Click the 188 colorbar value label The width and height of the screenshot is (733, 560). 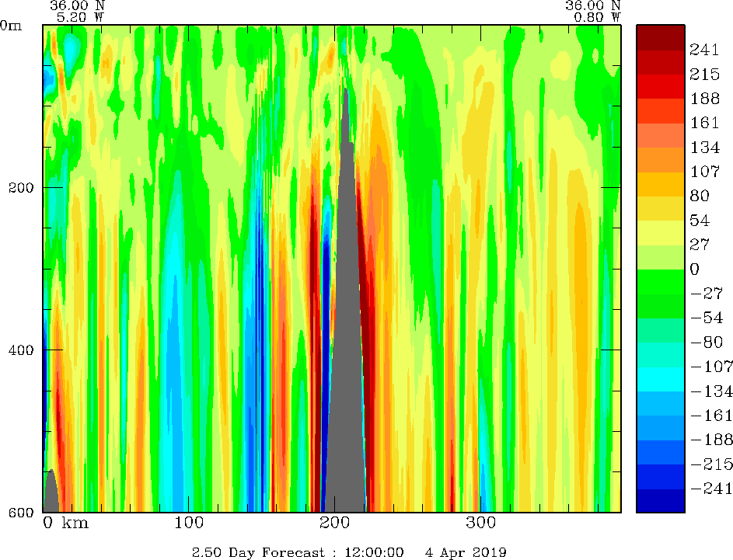click(704, 98)
